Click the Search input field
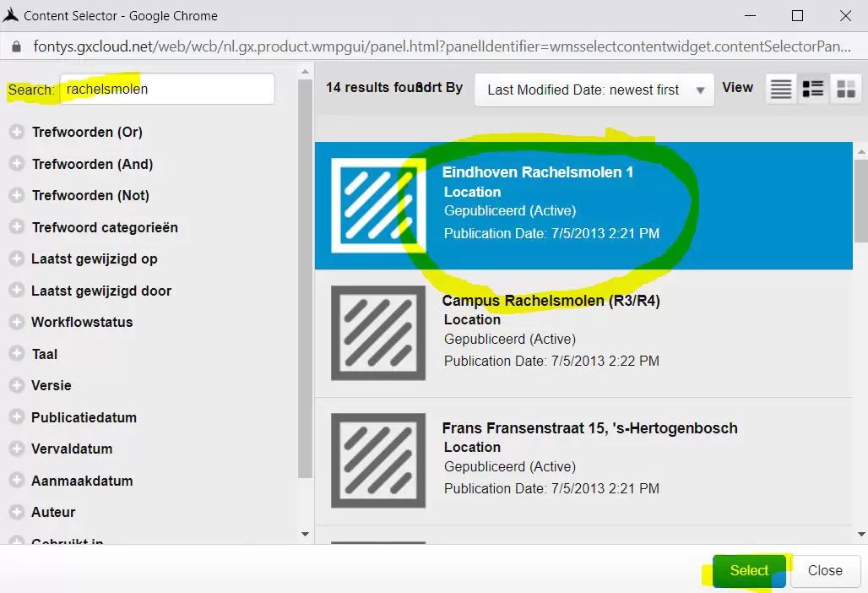 coord(167,89)
